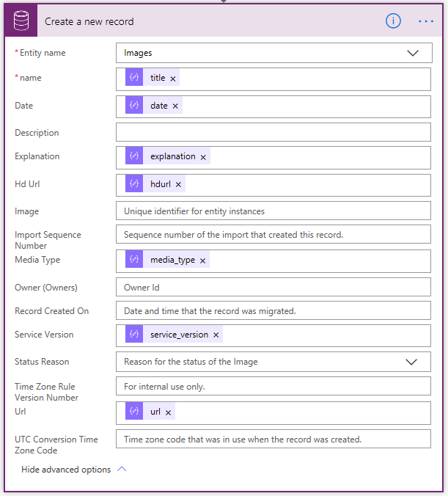The width and height of the screenshot is (448, 496).
Task: Select the Create a new record title
Action: tap(89, 21)
